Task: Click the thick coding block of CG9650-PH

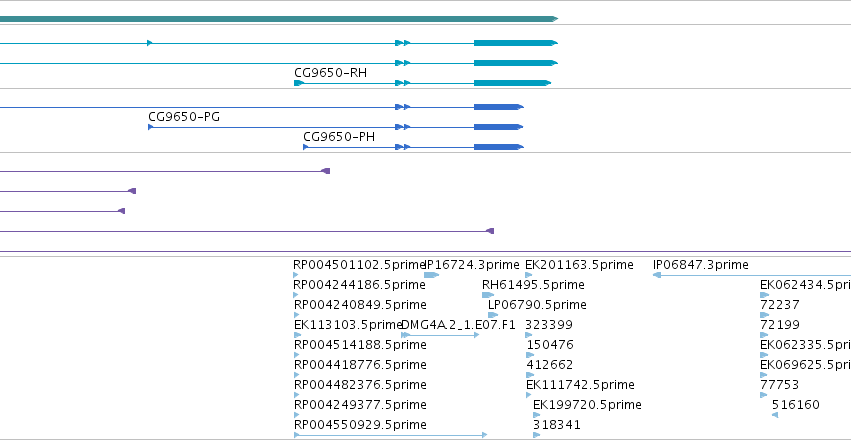Action: [x=498, y=147]
